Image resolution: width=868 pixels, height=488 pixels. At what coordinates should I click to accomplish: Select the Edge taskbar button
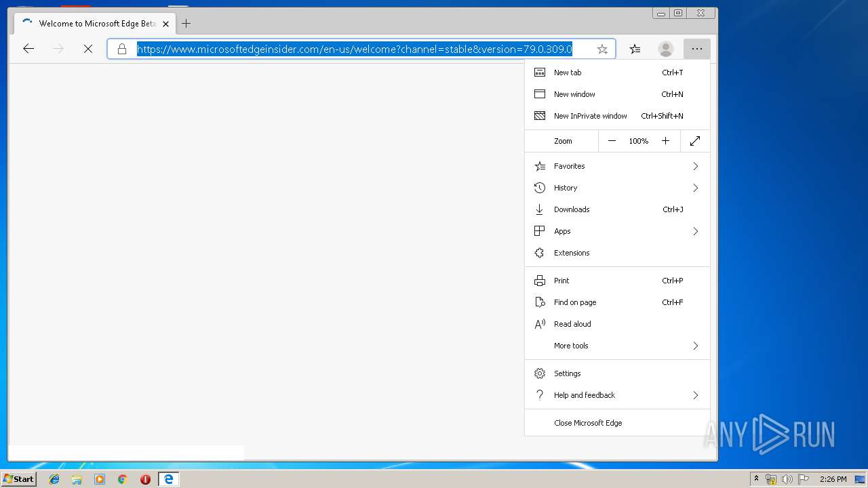click(x=168, y=479)
